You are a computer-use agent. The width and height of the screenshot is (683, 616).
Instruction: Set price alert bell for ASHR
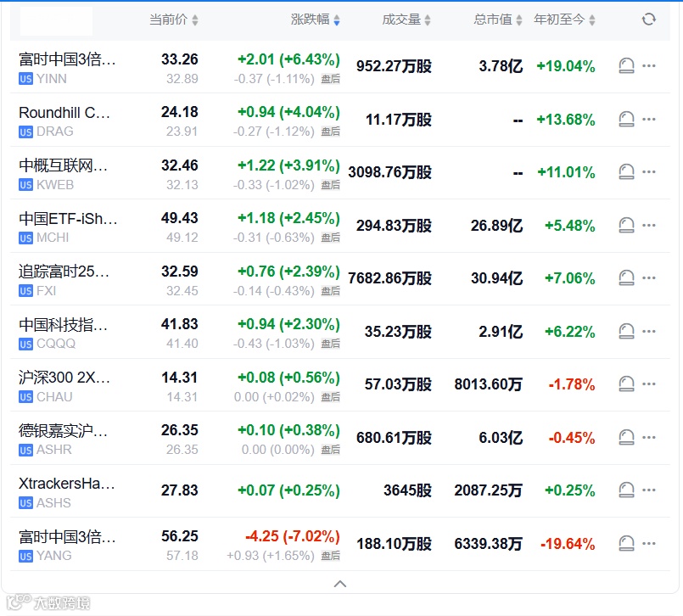point(626,437)
